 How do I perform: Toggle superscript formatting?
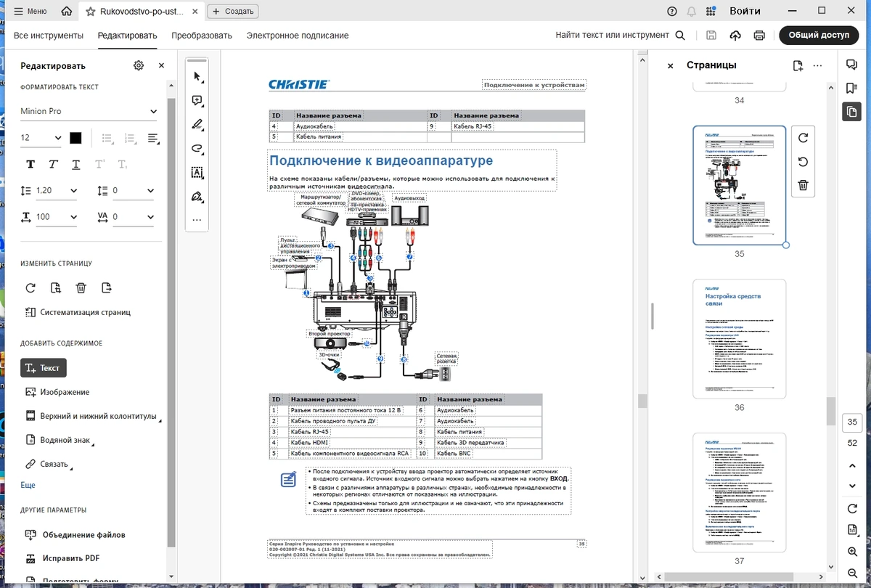[99, 164]
